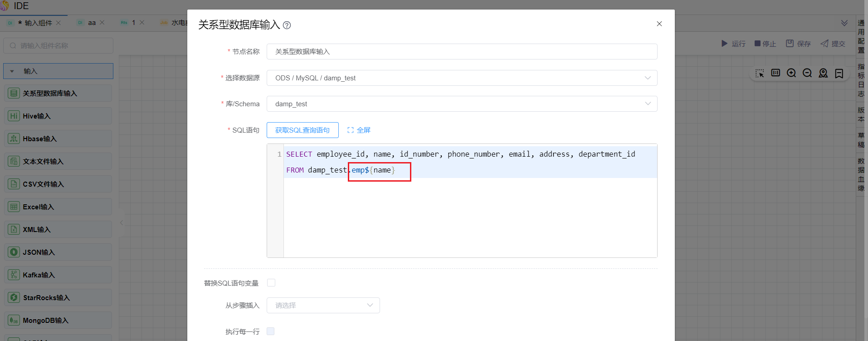868x341 pixels.
Task: Click the locate position icon on canvas toolbar
Action: 823,73
